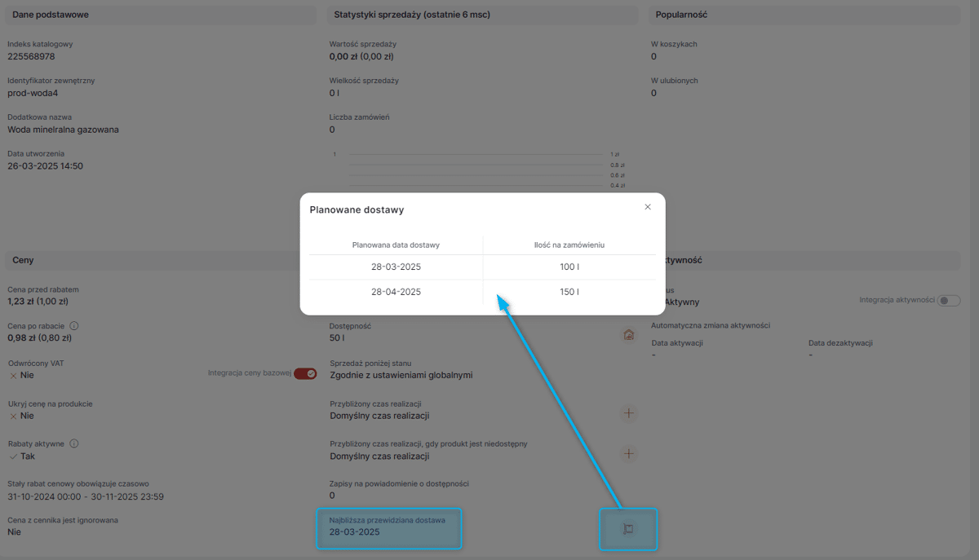Image resolution: width=979 pixels, height=560 pixels.
Task: Show info icon next to Rabaty aktywne
Action: click(x=74, y=443)
